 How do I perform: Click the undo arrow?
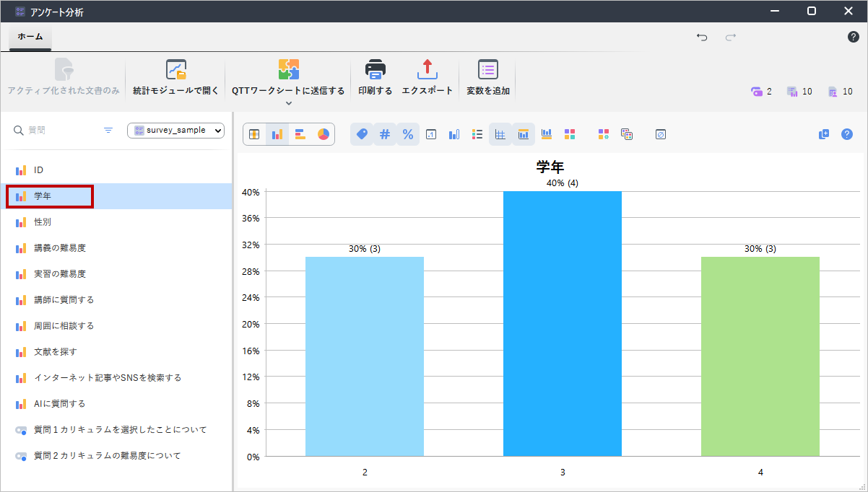[702, 37]
